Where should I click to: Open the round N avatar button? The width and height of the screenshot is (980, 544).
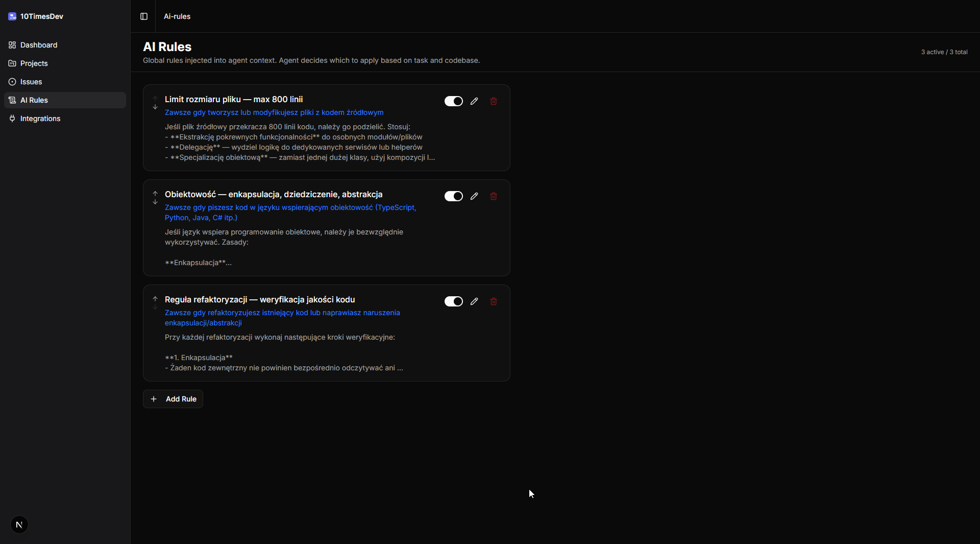tap(19, 525)
